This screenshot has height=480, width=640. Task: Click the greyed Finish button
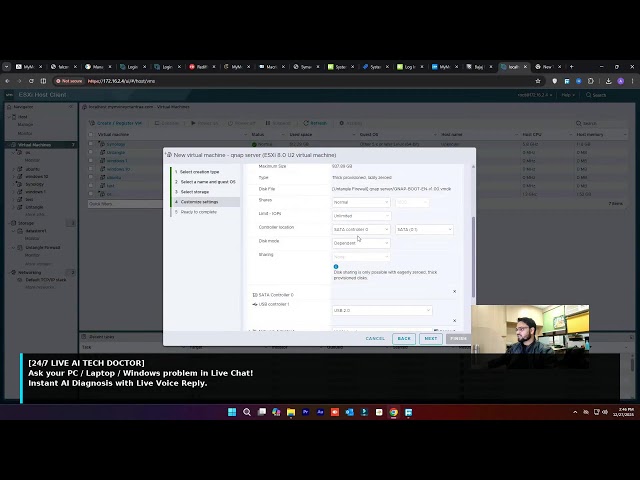(x=458, y=338)
